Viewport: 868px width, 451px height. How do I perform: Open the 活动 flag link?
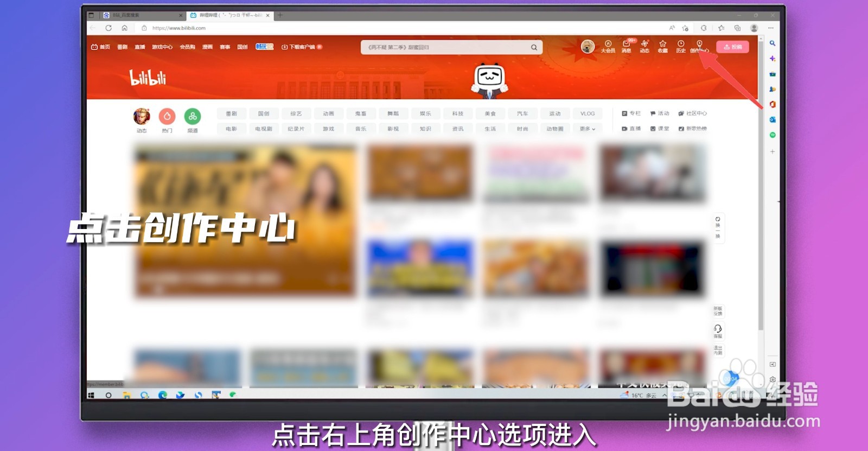(660, 113)
